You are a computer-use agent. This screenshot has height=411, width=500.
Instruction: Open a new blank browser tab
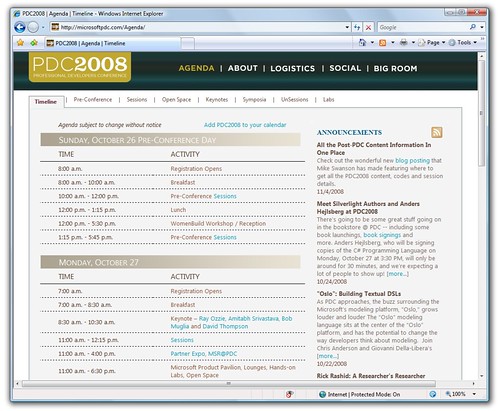[188, 43]
